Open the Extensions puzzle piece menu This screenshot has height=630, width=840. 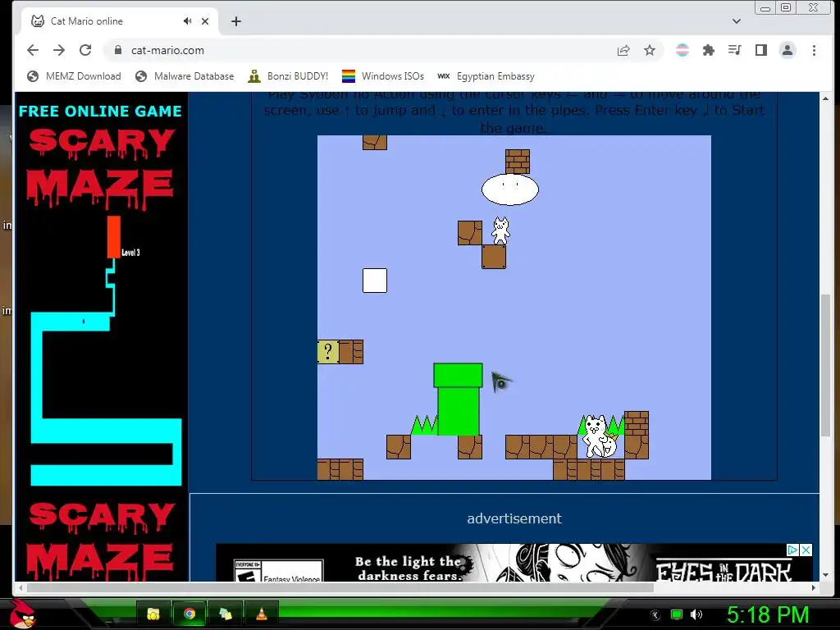708,50
